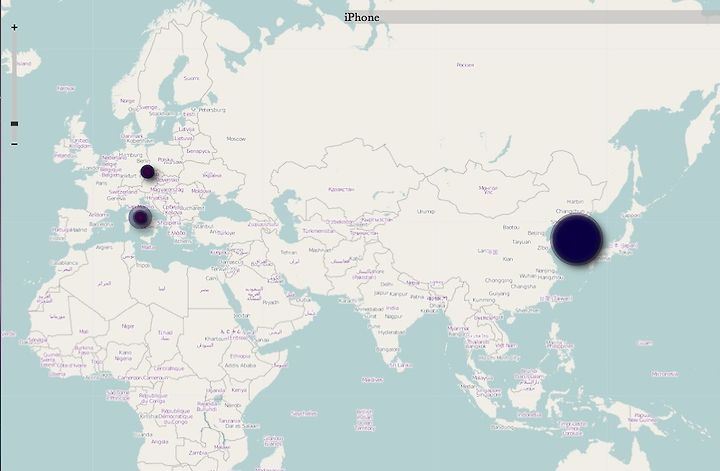Viewport: 720px width, 471px height.
Task: Select the large data circle over Korea
Action: pyautogui.click(x=577, y=239)
